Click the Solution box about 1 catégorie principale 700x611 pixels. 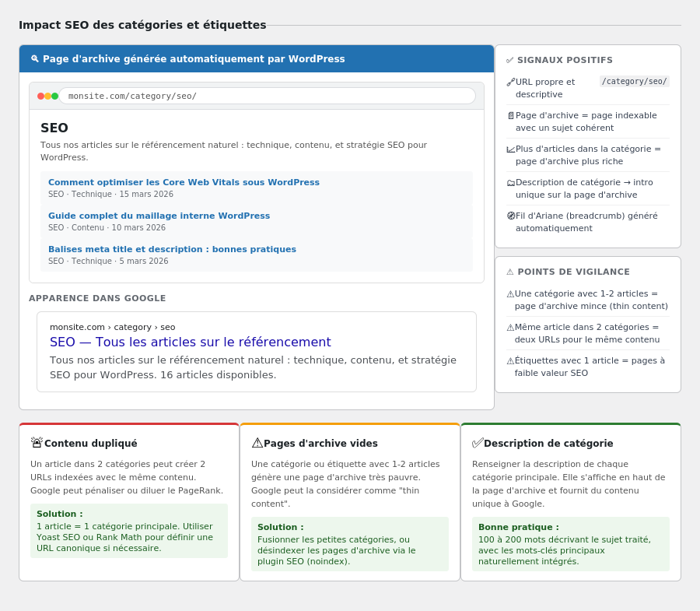point(129,531)
